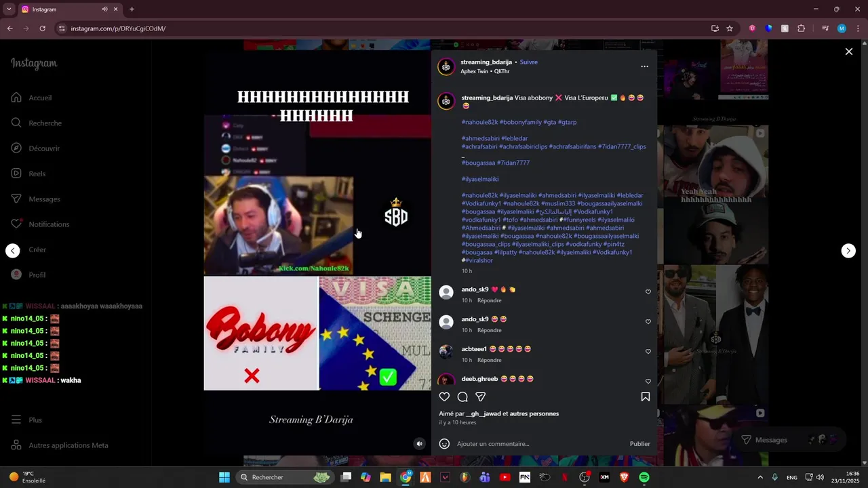Click the address bar URL

click(x=118, y=28)
